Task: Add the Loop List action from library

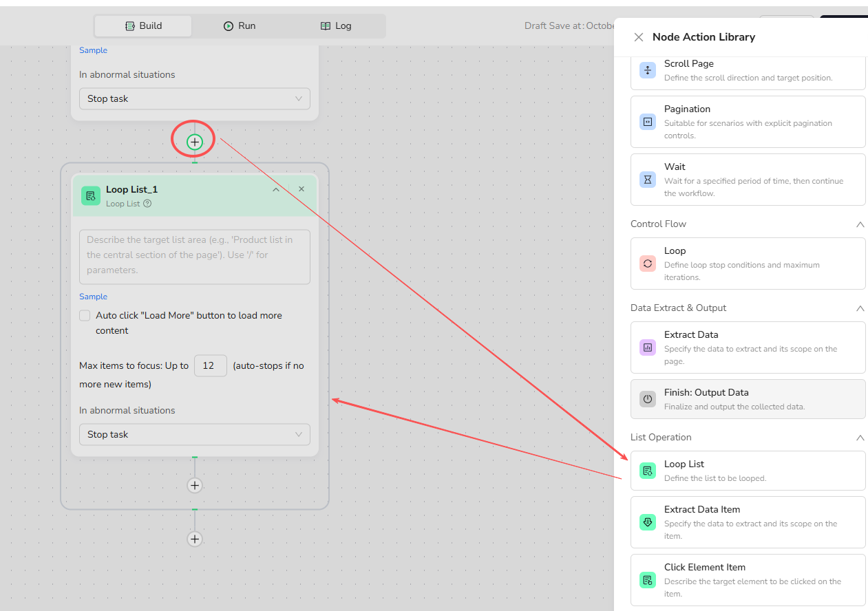Action: [748, 471]
